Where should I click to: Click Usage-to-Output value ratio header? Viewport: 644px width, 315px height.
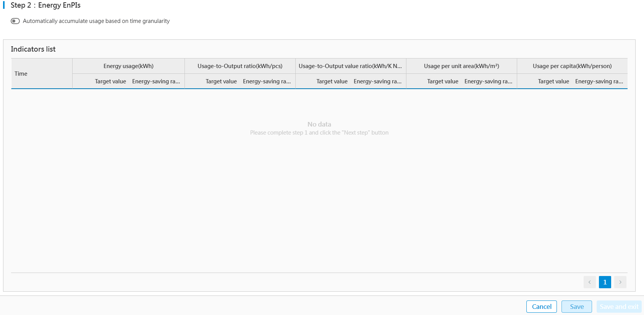[350, 66]
